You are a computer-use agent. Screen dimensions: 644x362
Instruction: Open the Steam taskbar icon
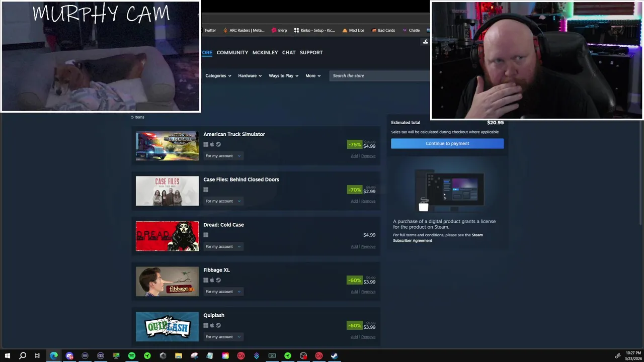334,356
